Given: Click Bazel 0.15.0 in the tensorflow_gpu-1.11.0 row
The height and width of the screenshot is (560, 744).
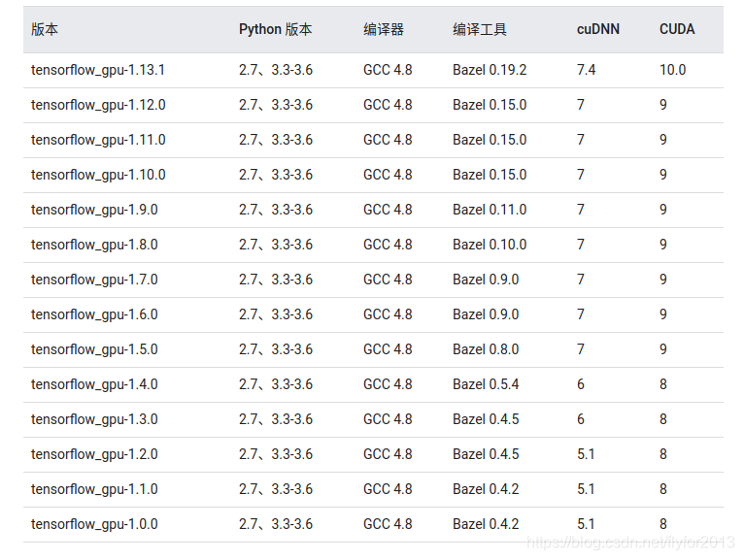Looking at the screenshot, I should [x=490, y=140].
